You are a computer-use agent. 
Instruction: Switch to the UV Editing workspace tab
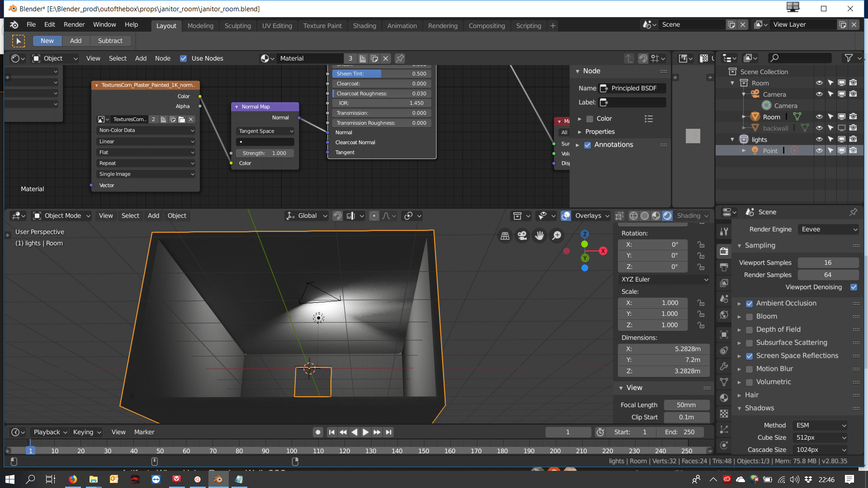tap(277, 26)
